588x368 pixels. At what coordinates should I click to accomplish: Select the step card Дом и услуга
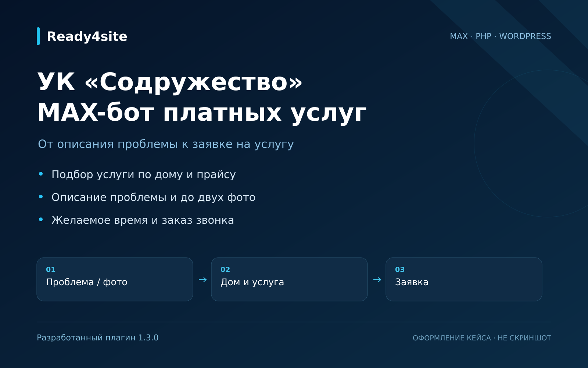[x=289, y=279]
